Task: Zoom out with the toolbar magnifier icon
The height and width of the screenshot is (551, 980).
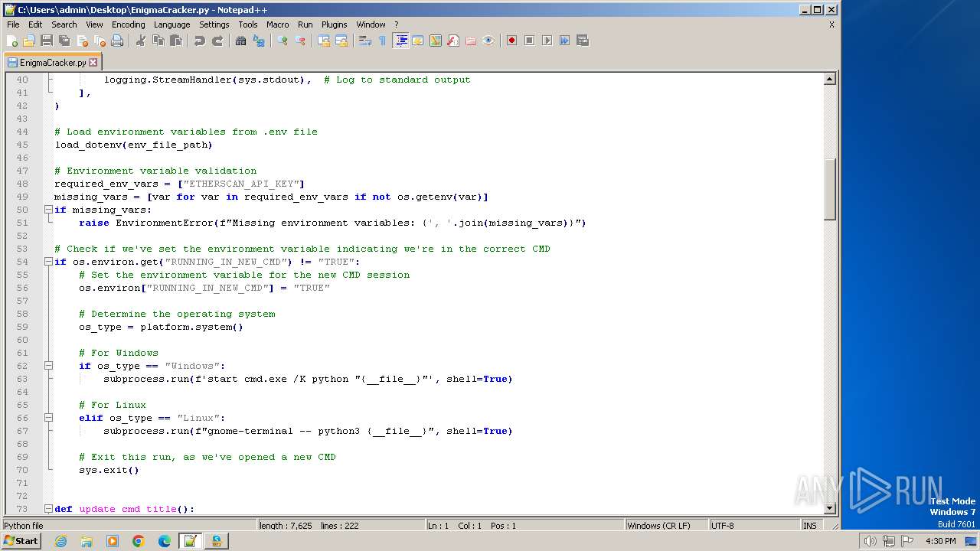Action: tap(300, 41)
